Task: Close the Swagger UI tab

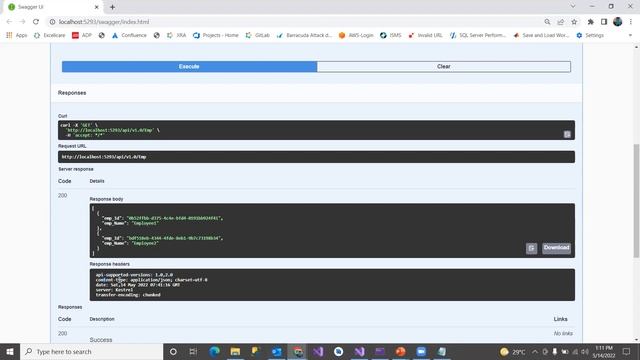Action: click(97, 7)
